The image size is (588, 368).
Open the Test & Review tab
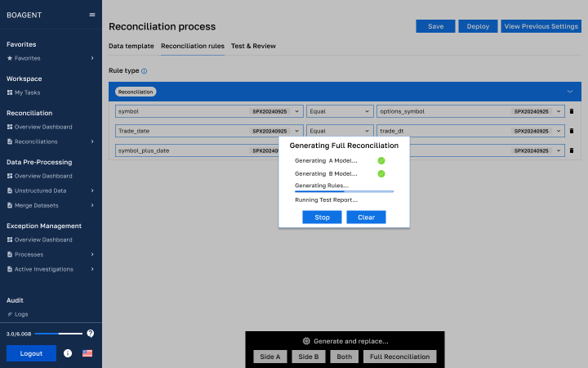coord(253,46)
